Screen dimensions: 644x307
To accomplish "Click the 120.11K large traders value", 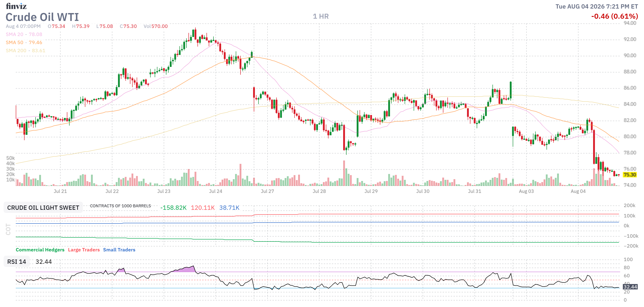I will point(203,208).
